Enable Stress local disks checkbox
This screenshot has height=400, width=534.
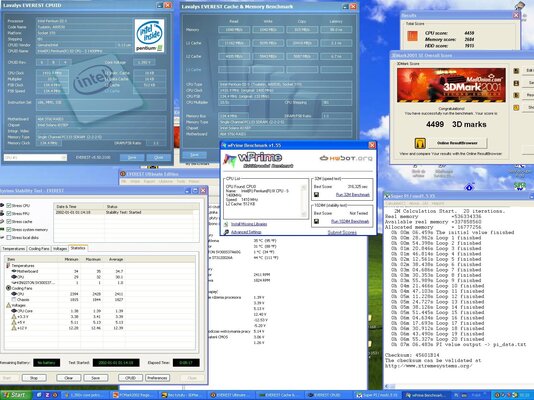tap(9, 238)
